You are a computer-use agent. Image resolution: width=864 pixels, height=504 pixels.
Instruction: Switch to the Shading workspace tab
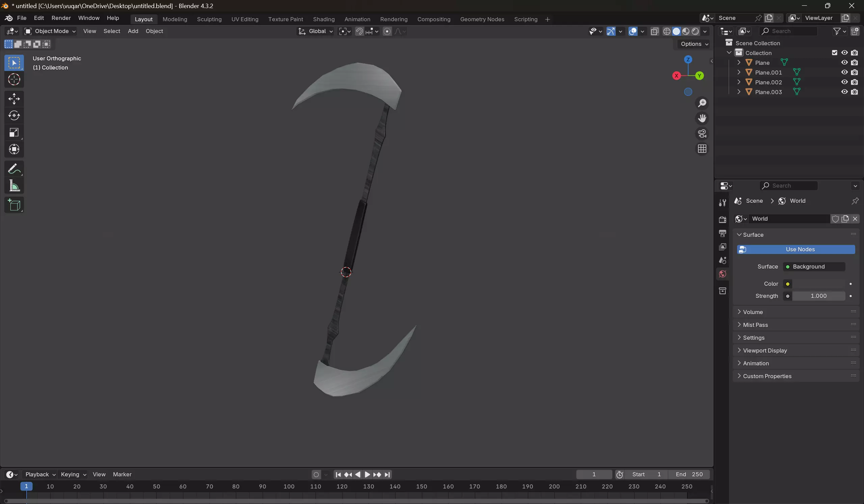[x=324, y=19]
